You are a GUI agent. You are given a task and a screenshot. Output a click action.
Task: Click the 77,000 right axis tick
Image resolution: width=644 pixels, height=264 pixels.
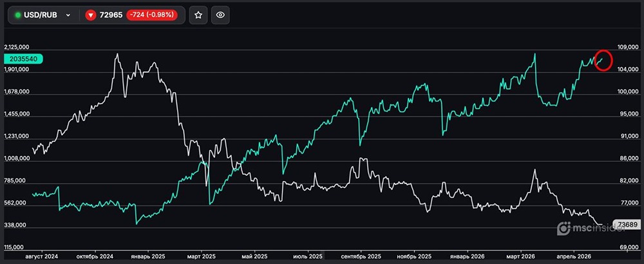[x=631, y=203]
